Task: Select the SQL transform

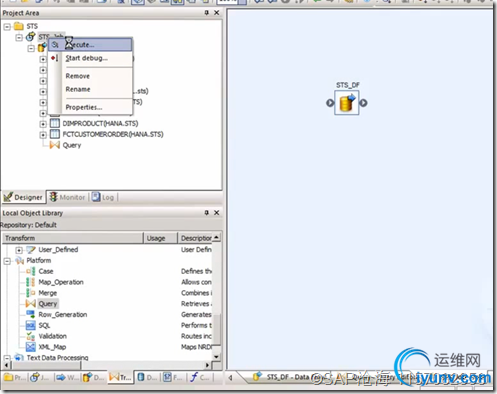Action: (x=44, y=325)
